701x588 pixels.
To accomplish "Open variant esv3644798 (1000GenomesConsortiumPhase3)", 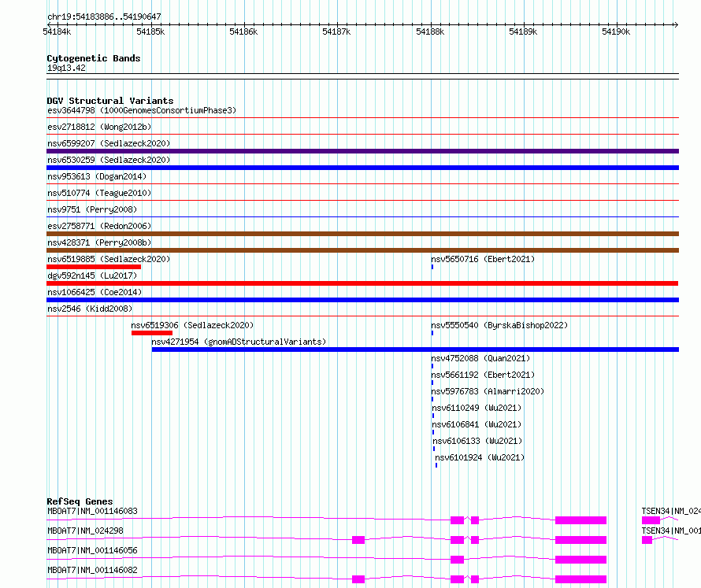I will point(142,110).
